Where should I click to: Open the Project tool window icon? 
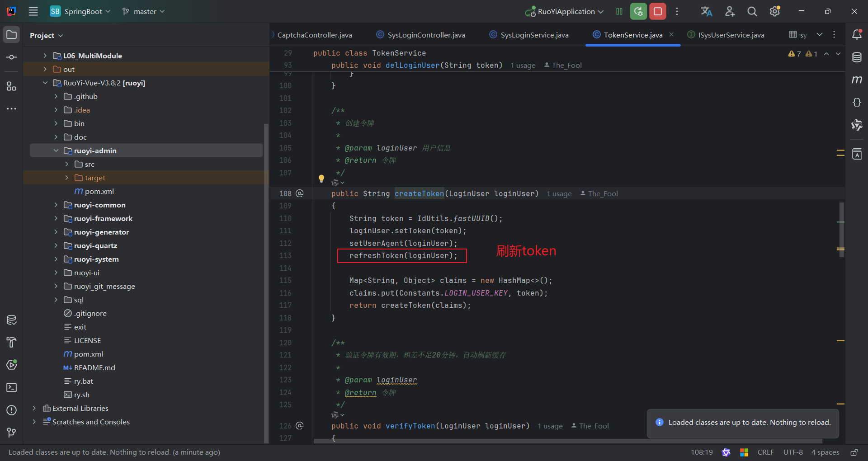coord(12,35)
